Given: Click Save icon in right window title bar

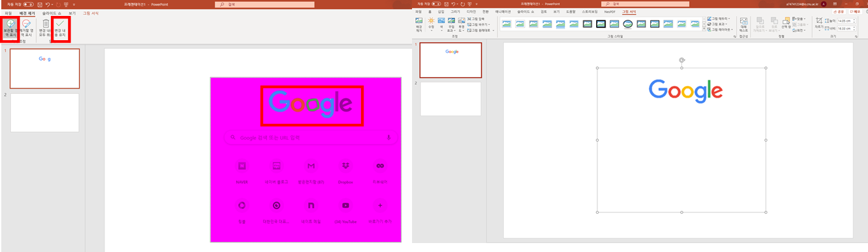Looking at the screenshot, I should pyautogui.click(x=446, y=4).
